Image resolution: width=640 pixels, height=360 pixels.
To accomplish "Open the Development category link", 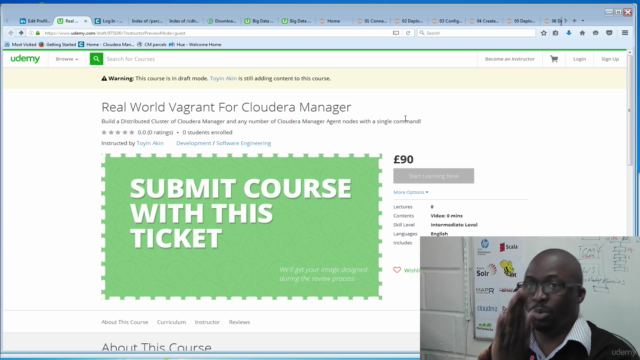I will tap(193, 143).
